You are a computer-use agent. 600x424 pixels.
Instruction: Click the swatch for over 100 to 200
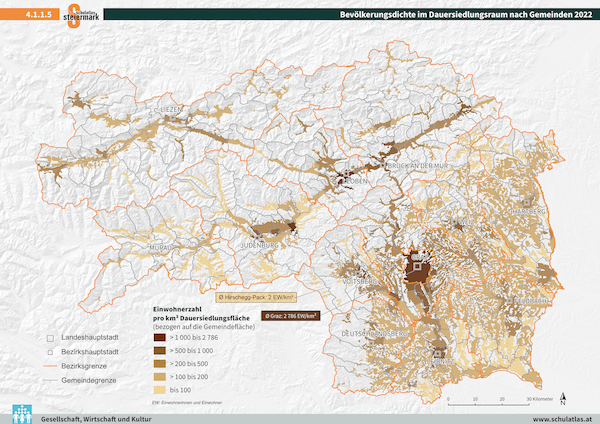[x=160, y=377]
